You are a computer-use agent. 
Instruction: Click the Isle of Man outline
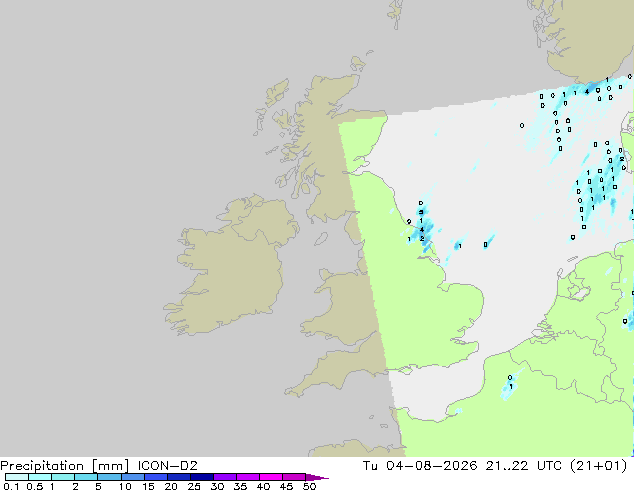coord(321,239)
